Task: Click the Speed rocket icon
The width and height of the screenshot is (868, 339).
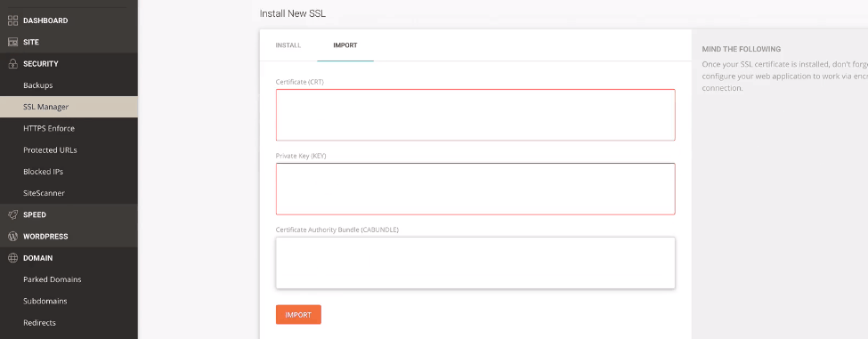Action: click(x=12, y=214)
